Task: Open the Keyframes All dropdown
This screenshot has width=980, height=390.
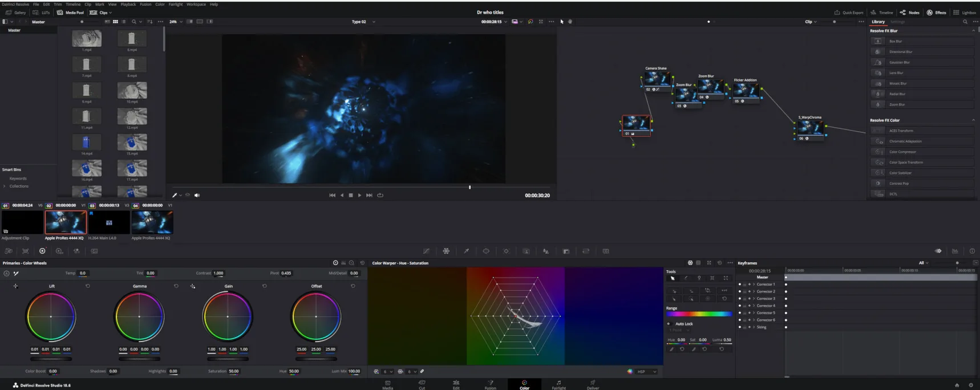Action: click(924, 263)
